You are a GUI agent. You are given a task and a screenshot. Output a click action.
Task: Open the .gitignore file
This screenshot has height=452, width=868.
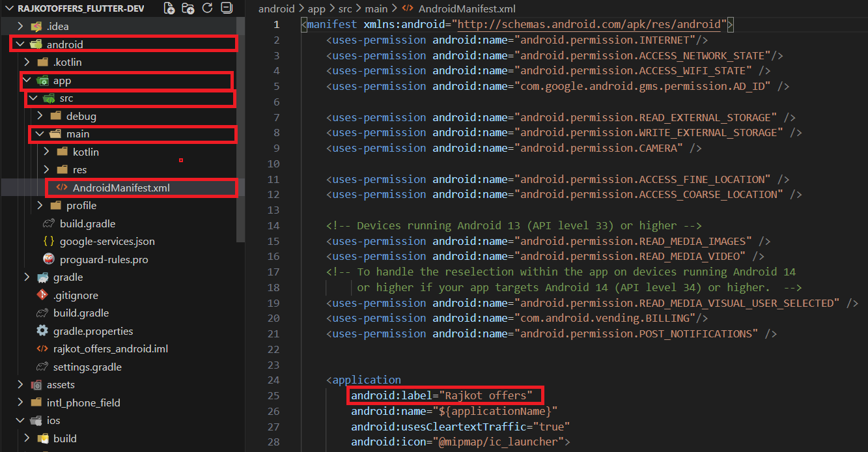click(74, 295)
